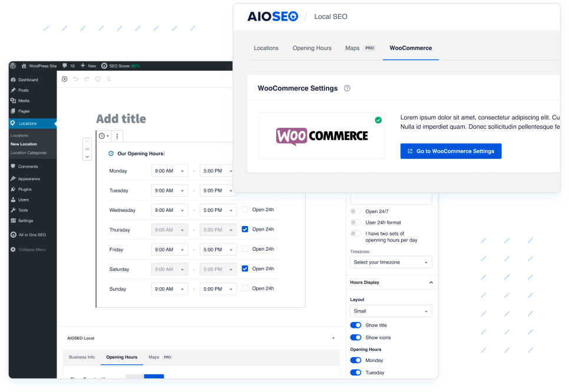Click the plus New icon in admin bar
Image resolution: width=569 pixels, height=392 pixels.
click(82, 66)
